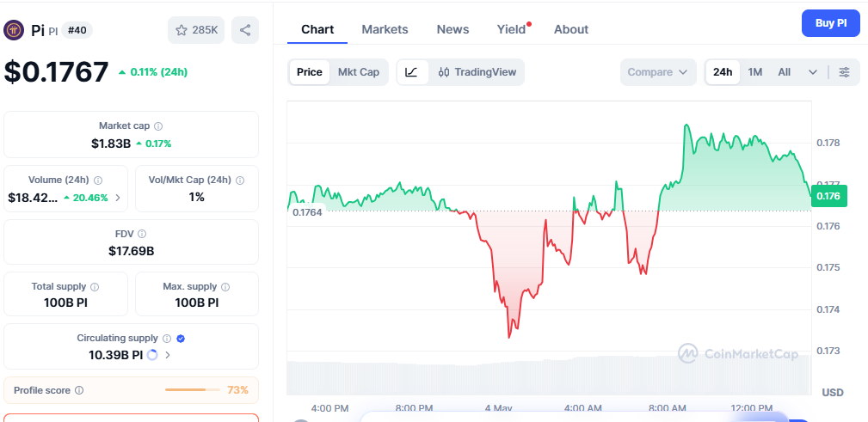The width and height of the screenshot is (868, 422).
Task: Click the 0.176 current price tag on chart
Action: click(828, 196)
